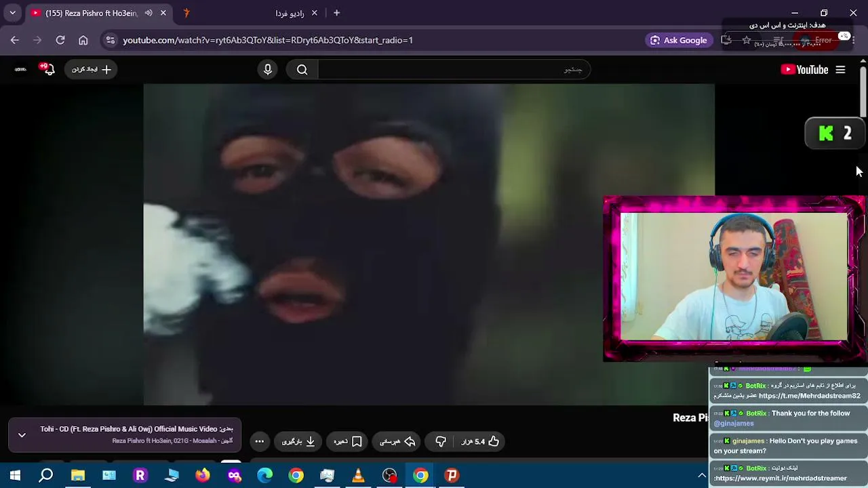View site information icon in address bar
Image resolution: width=868 pixels, height=488 pixels.
click(x=111, y=40)
